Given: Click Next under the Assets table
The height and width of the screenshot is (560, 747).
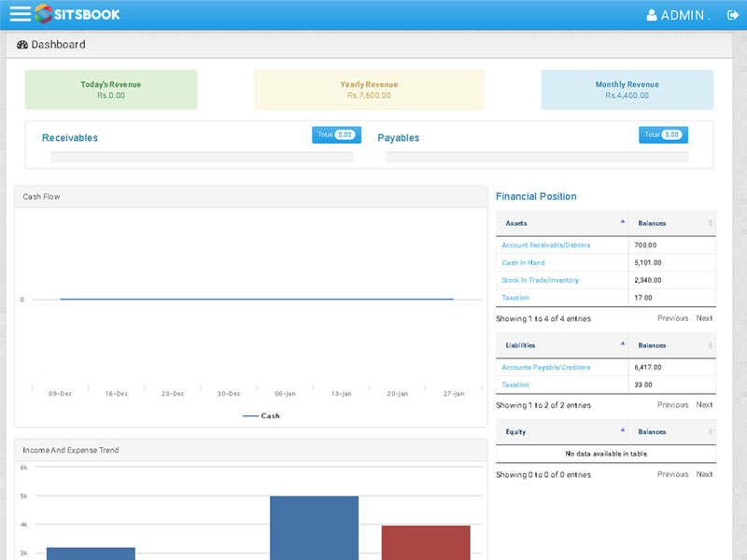Looking at the screenshot, I should pyautogui.click(x=704, y=318).
